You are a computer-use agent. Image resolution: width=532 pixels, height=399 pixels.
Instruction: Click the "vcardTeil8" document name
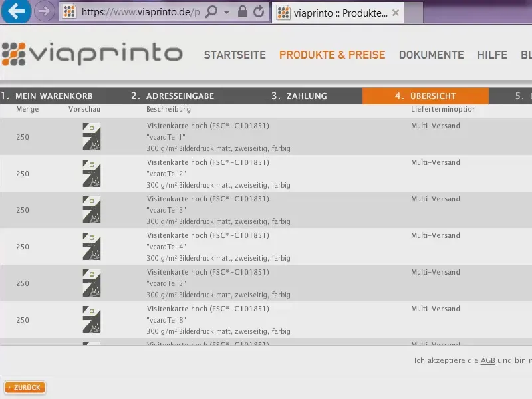(x=166, y=321)
